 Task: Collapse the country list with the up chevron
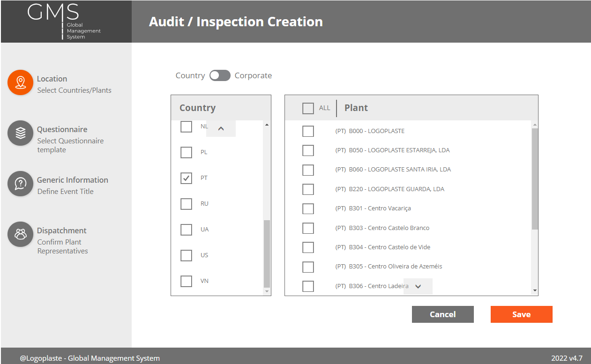(220, 128)
